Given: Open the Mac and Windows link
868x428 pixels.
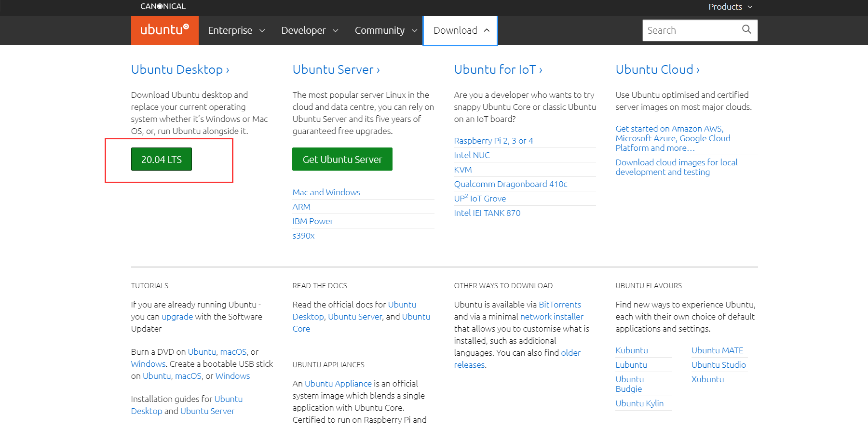Looking at the screenshot, I should (326, 192).
